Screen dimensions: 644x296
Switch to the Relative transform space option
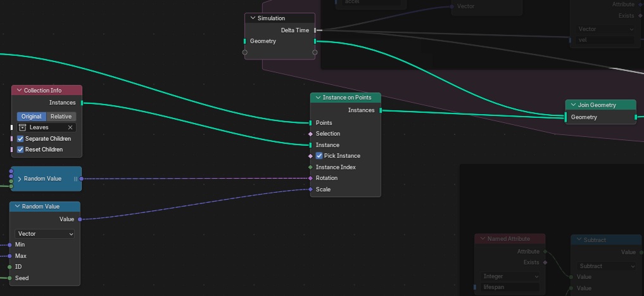(x=61, y=117)
